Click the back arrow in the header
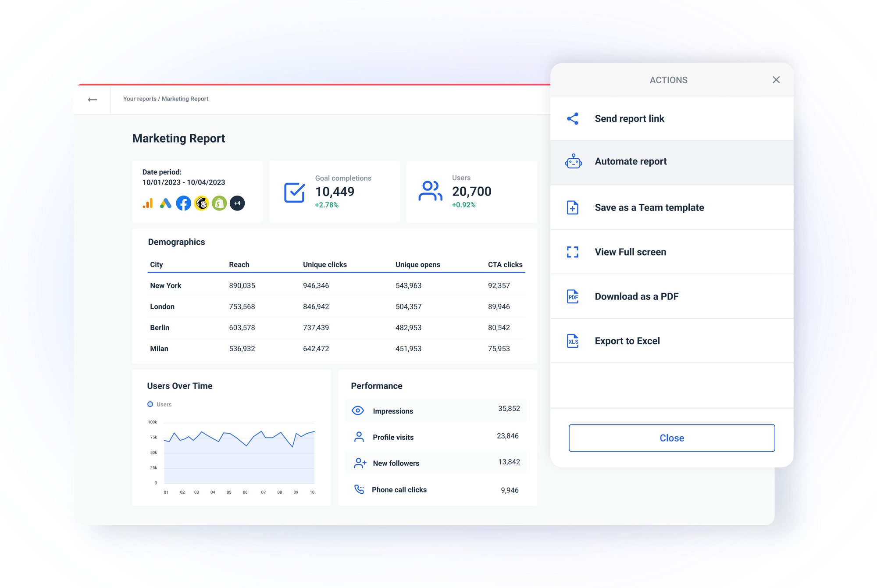The width and height of the screenshot is (877, 588). tap(93, 100)
